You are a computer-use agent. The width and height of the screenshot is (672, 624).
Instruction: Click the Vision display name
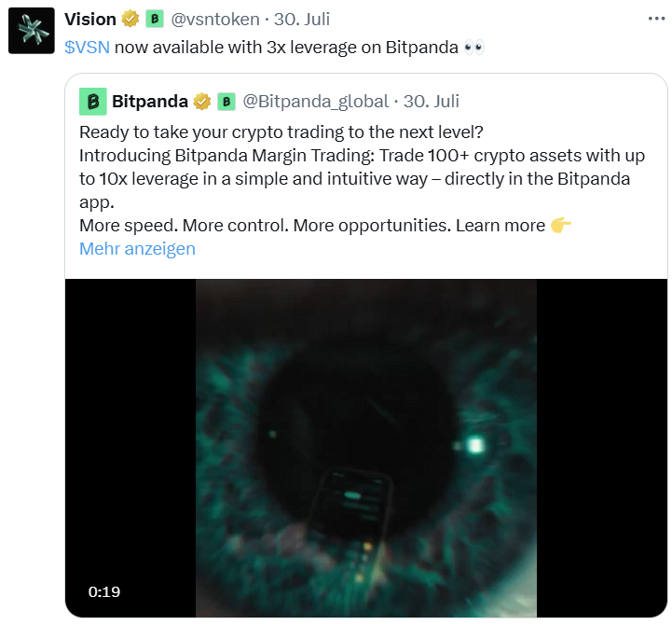coord(90,20)
